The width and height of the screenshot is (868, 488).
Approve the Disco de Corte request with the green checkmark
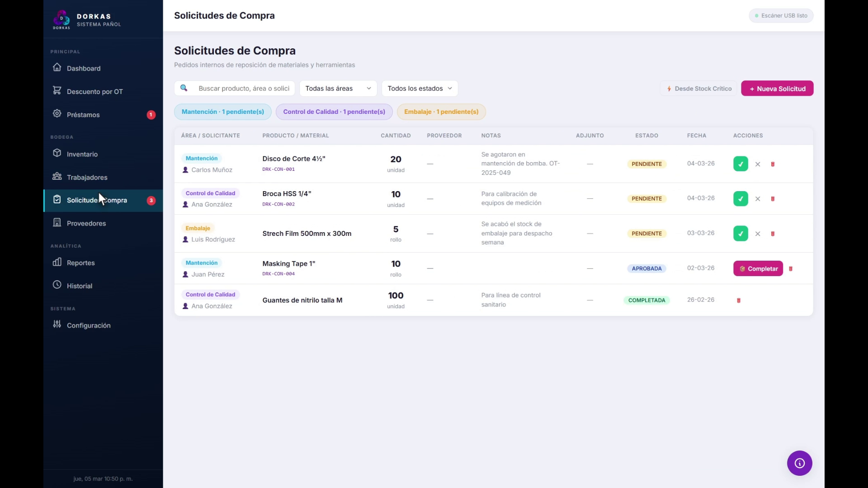point(741,164)
